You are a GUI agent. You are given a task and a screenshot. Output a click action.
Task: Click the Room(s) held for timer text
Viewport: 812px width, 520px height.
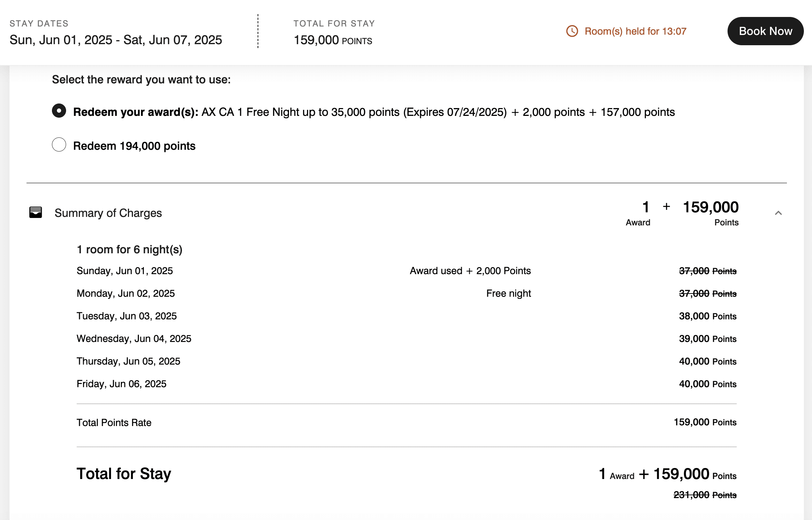[x=635, y=31]
